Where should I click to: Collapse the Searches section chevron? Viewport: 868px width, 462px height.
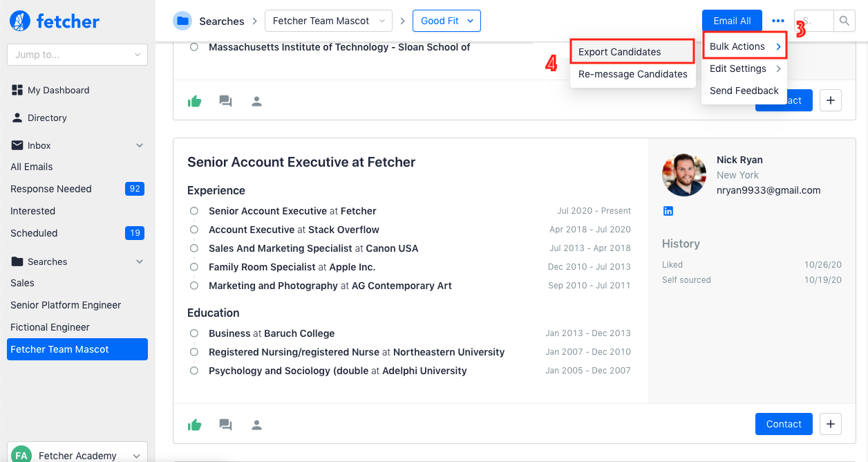pos(140,261)
